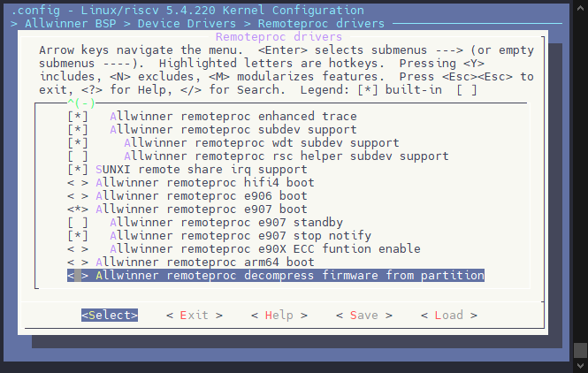Enable Allwinner remoteproc e907 standby checkbox
Image resolution: width=588 pixels, height=373 pixels.
(78, 223)
